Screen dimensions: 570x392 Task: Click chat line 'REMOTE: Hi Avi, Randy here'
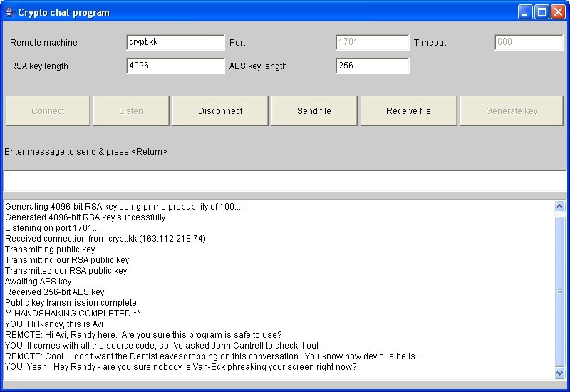pos(144,334)
